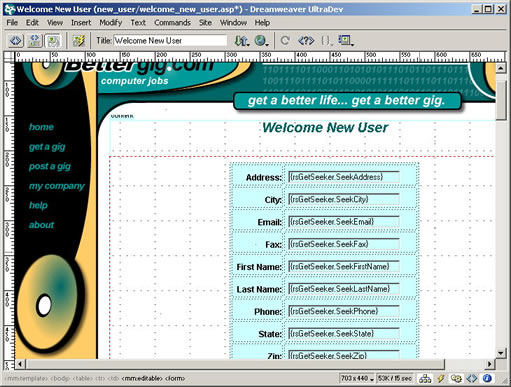The width and height of the screenshot is (511, 387).
Task: Click the Last Name SeekLastName field
Action: [344, 289]
